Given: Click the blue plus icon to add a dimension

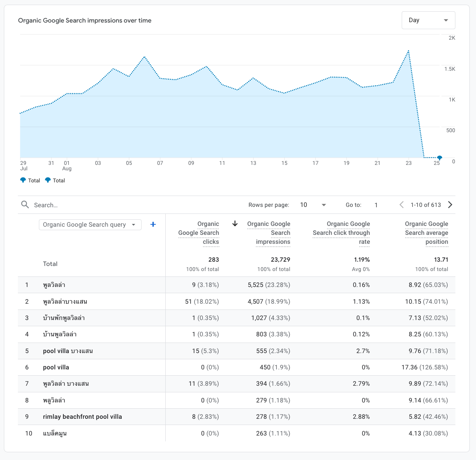Looking at the screenshot, I should click(153, 224).
